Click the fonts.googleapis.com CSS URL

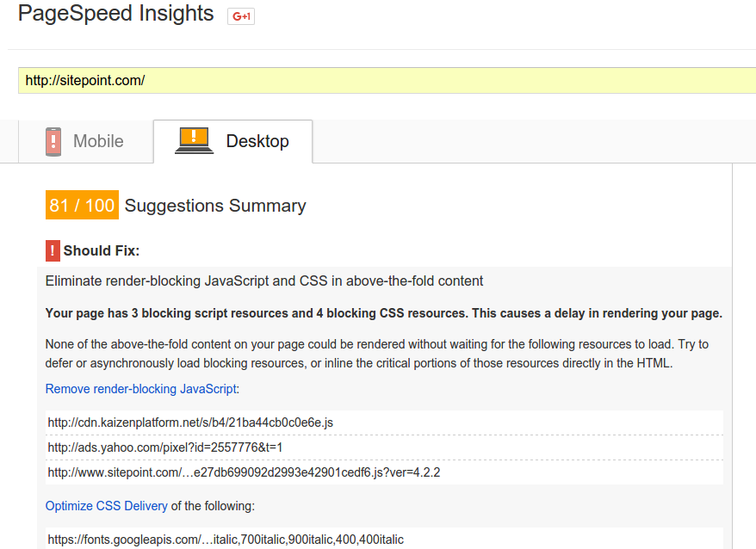coord(226,540)
